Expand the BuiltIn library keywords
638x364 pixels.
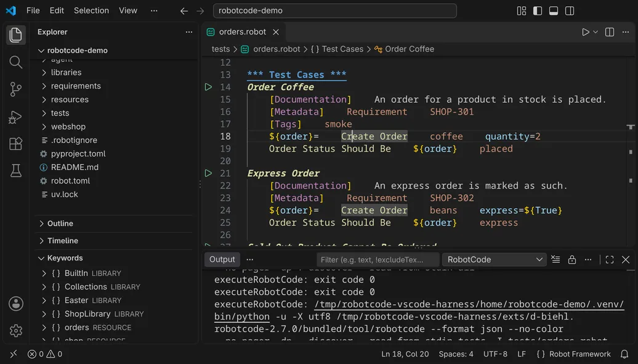coord(44,273)
